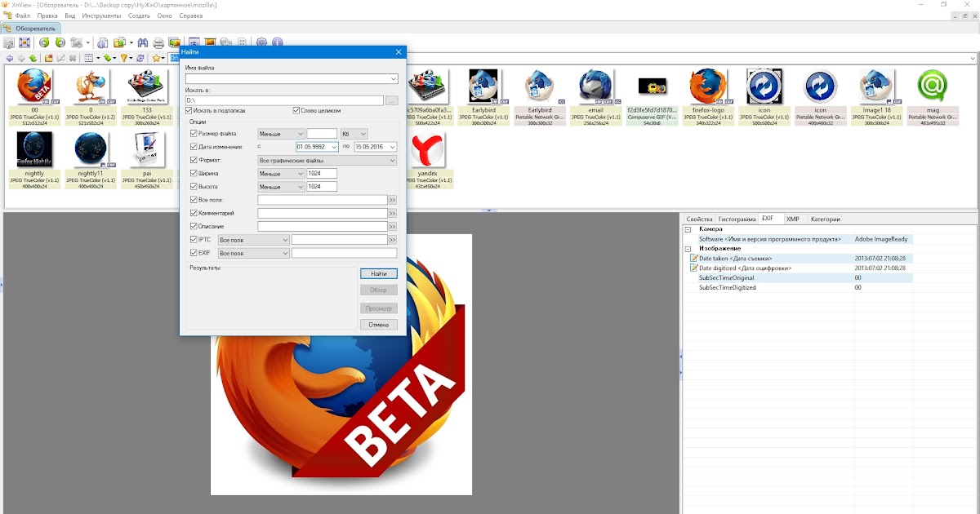
Task: Click '>>' button next to Описание field
Action: (392, 226)
